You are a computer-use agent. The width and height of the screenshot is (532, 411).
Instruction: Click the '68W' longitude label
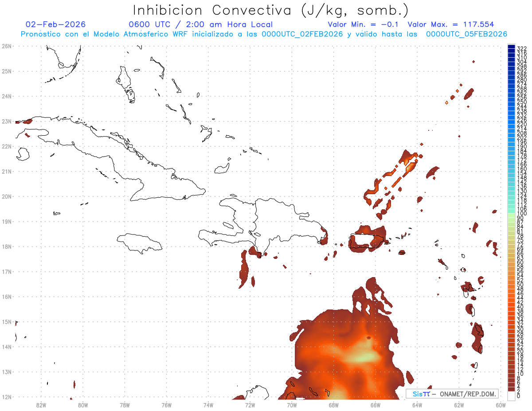coord(334,404)
